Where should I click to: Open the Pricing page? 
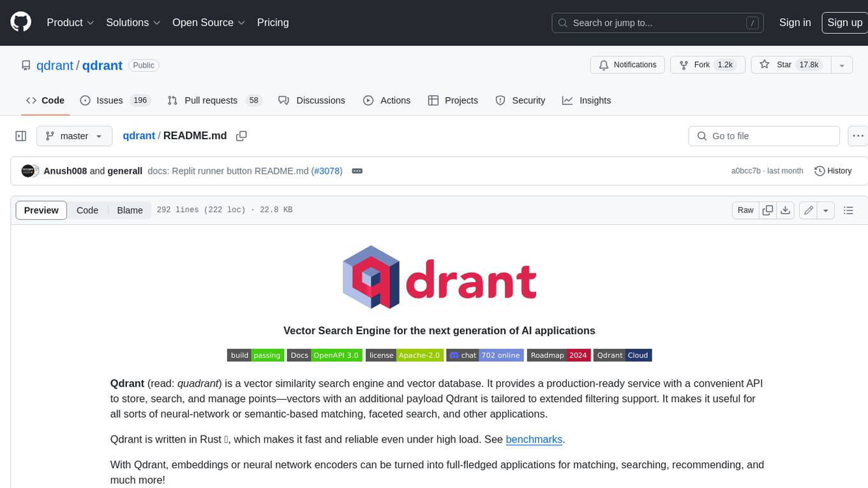click(x=273, y=22)
